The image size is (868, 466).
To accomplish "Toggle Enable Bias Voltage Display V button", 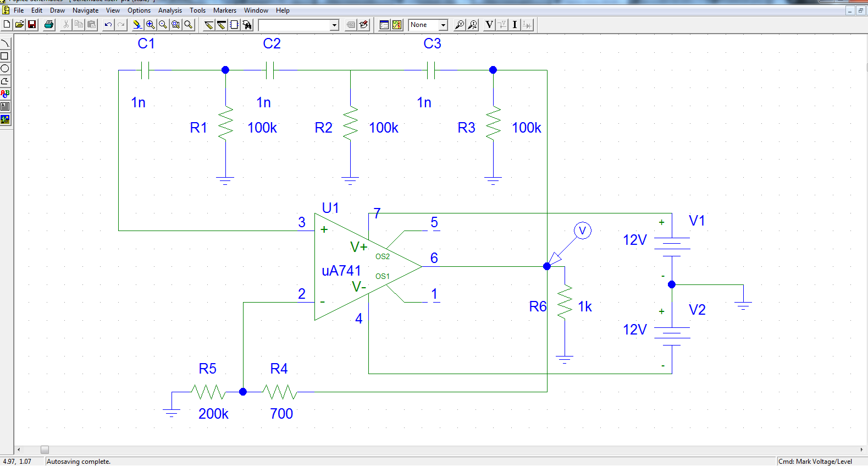I will [489, 25].
